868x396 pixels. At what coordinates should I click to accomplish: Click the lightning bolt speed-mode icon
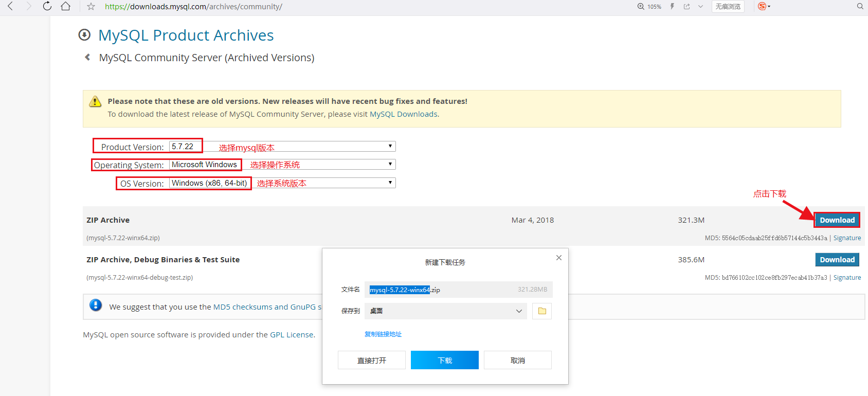672,7
